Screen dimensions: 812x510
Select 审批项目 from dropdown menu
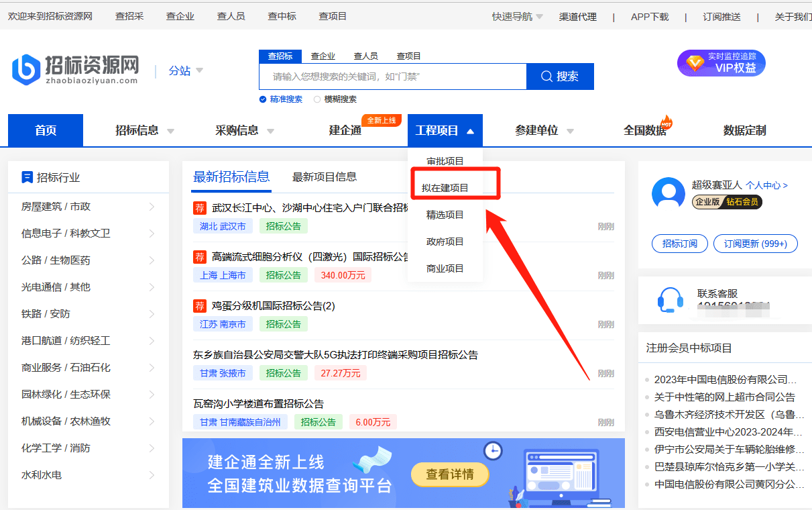445,161
